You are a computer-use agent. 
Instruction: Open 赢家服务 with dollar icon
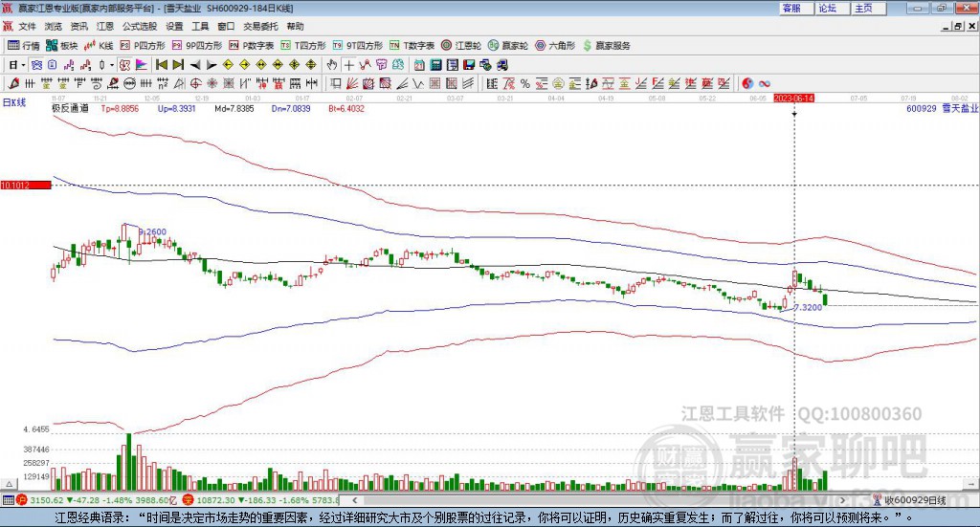[x=606, y=46]
